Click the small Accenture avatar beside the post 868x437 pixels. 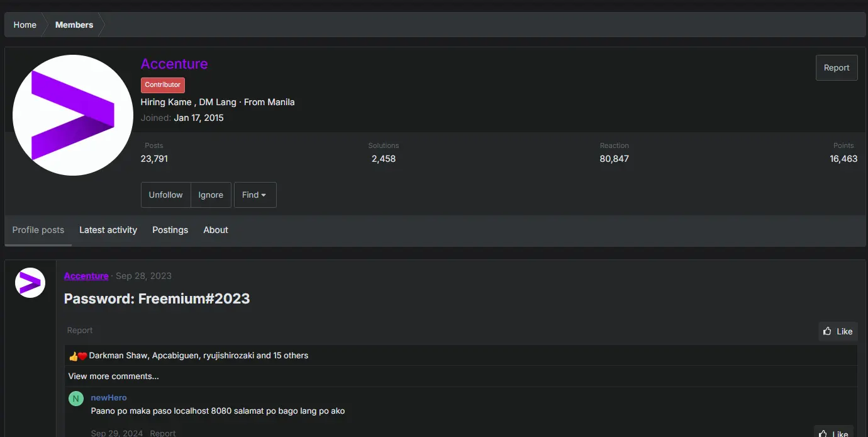[30, 283]
